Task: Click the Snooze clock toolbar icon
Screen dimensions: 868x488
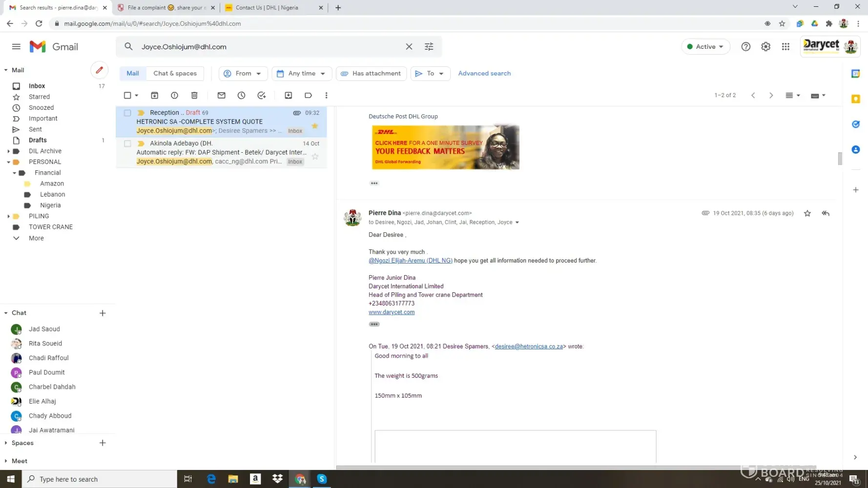Action: (x=241, y=96)
